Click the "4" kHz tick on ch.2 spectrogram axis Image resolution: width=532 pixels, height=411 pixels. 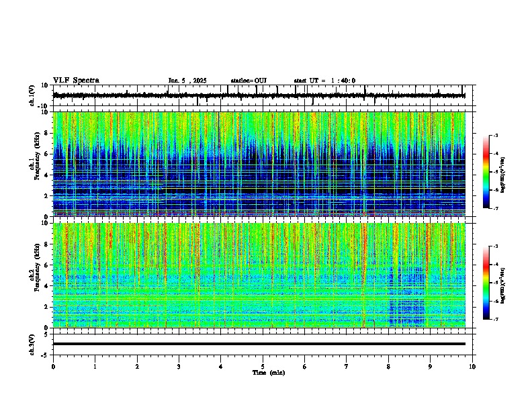point(46,286)
